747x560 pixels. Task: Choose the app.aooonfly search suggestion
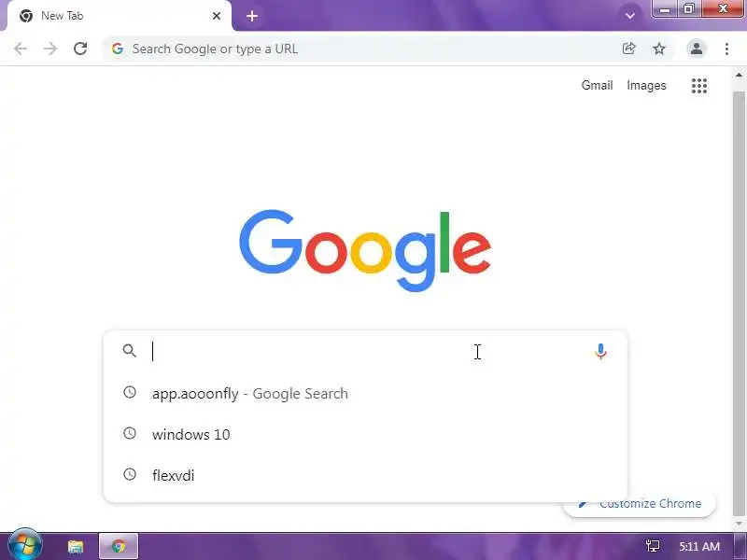[x=365, y=393]
